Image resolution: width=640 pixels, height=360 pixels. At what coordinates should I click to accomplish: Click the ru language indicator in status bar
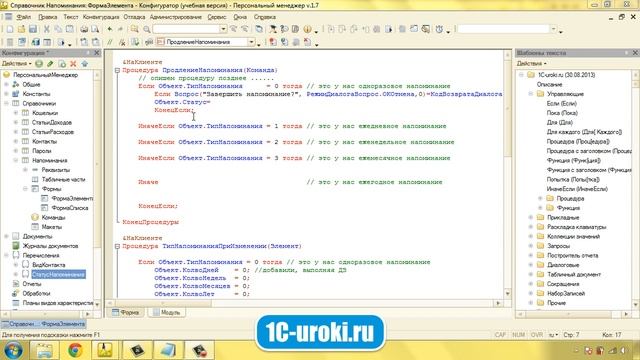tap(553, 335)
